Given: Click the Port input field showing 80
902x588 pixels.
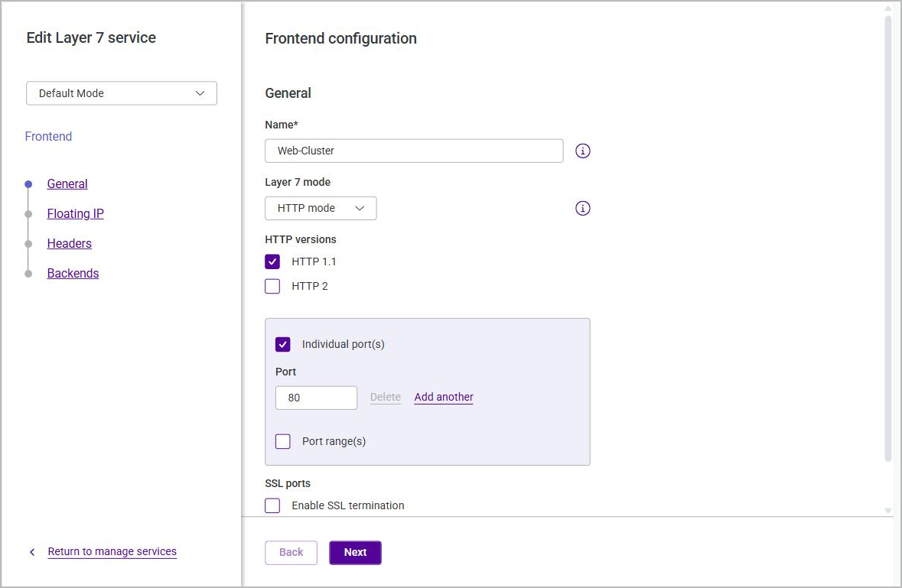Looking at the screenshot, I should (x=317, y=398).
